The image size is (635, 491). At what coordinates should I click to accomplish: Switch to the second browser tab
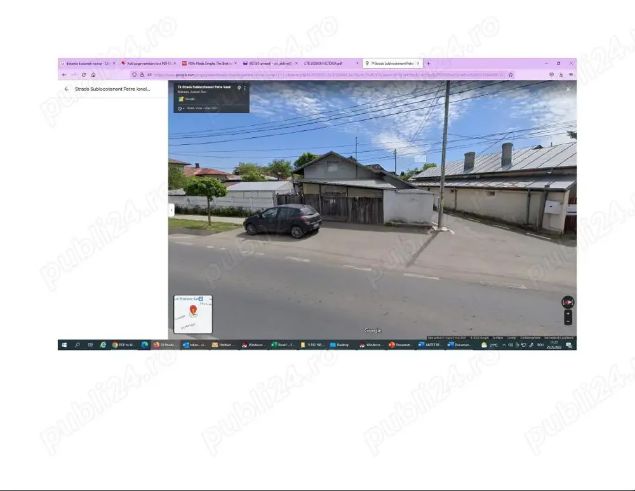coord(148,64)
